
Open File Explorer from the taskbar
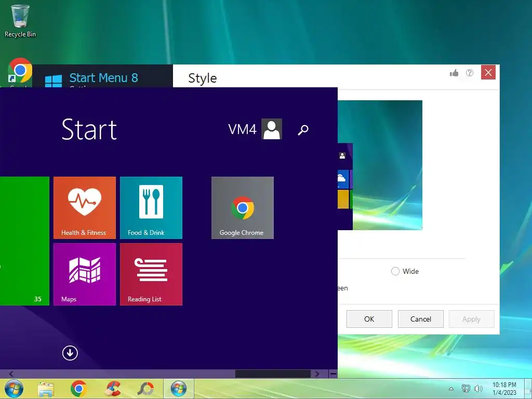46,389
